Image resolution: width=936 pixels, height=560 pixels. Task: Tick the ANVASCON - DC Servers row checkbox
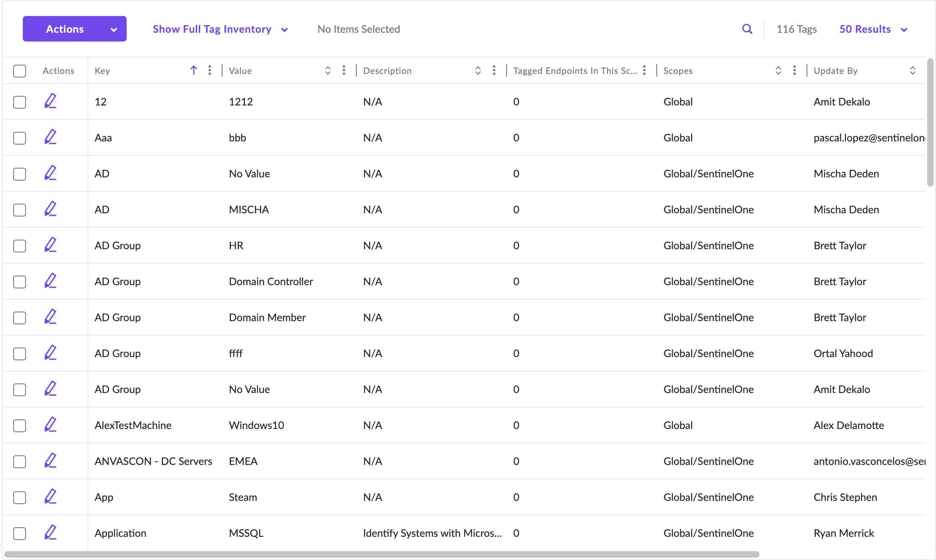pyautogui.click(x=20, y=461)
